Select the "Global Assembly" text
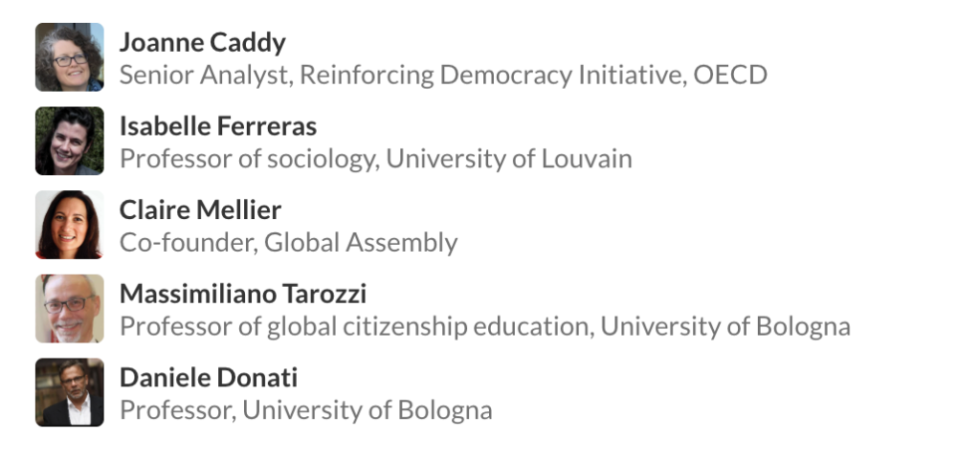Screen dimensions: 980x461 pyautogui.click(x=361, y=243)
